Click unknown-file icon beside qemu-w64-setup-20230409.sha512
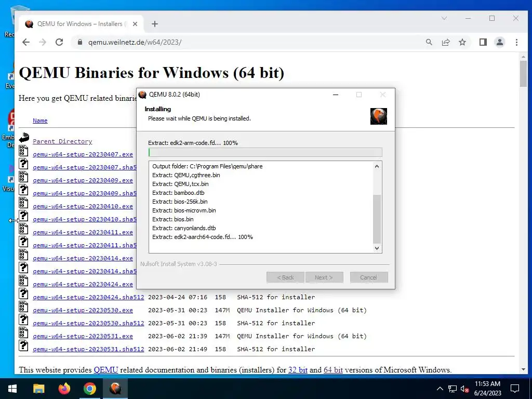The image size is (532, 399). pos(23,190)
